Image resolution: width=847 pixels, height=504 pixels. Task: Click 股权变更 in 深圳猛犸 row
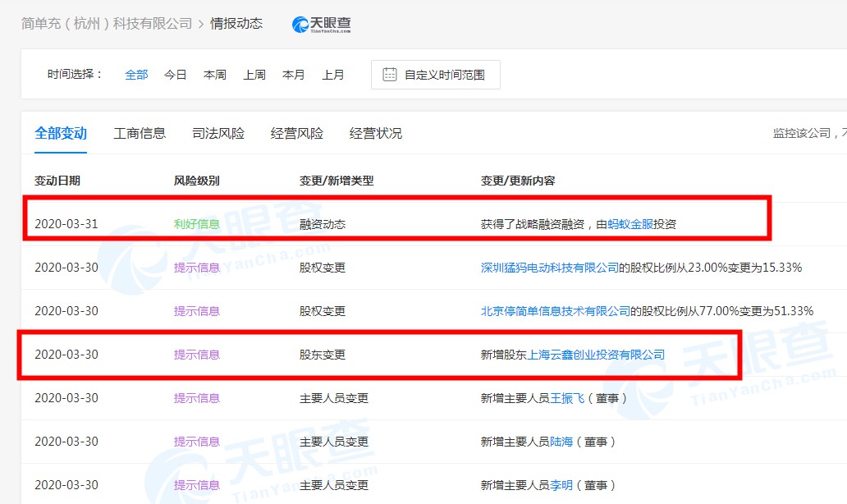tap(323, 268)
